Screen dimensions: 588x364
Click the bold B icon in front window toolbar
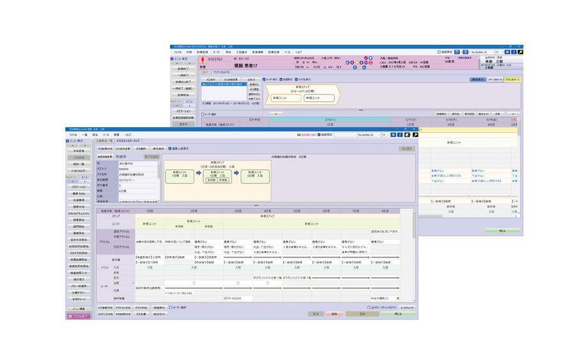click(x=392, y=135)
